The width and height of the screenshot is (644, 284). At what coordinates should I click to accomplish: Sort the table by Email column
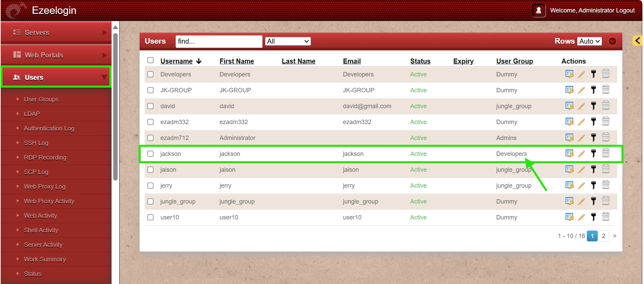coord(352,61)
